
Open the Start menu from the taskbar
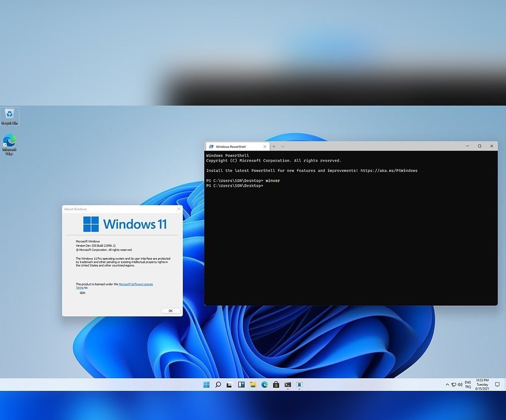click(x=206, y=384)
